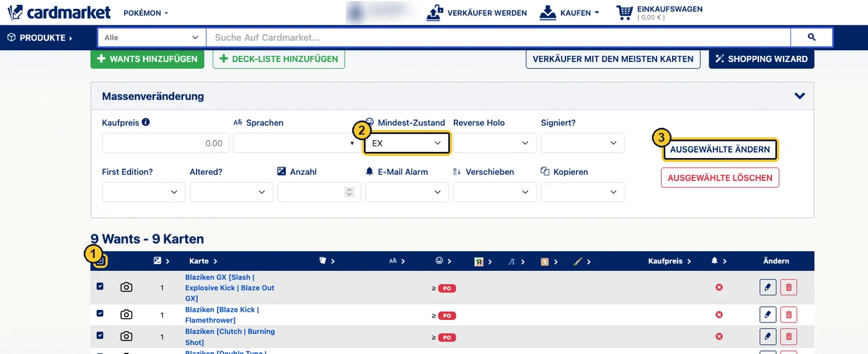Click email alarm status of Blaziken Blaze Kick

719,315
